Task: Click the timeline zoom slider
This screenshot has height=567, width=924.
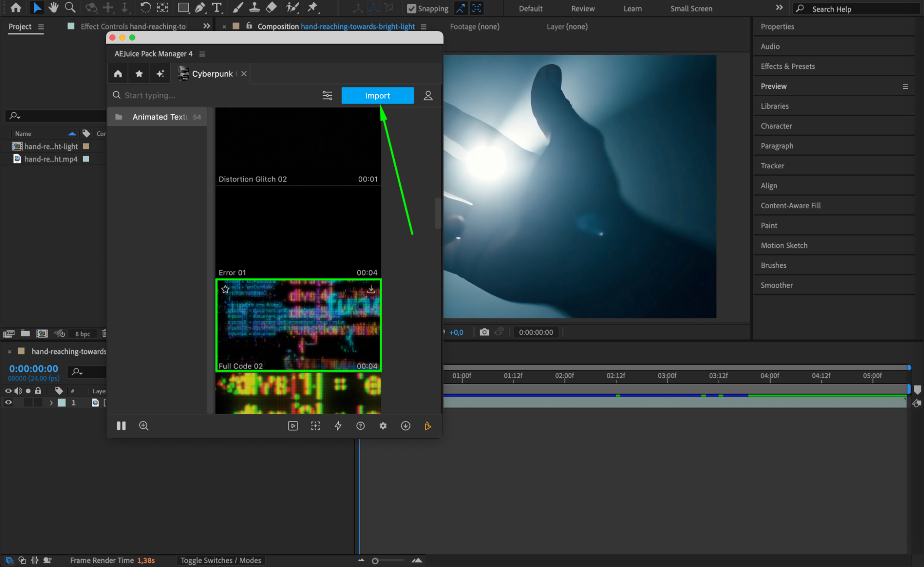Action: pyautogui.click(x=375, y=561)
